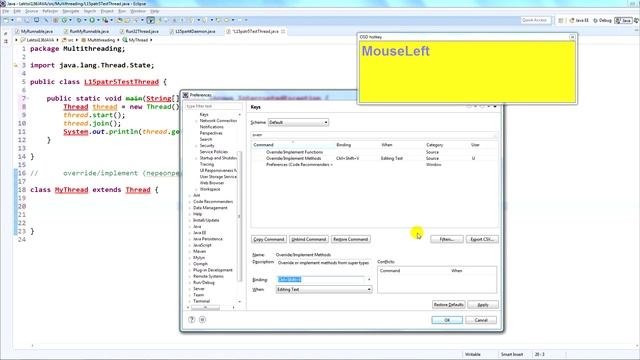Click the New file toolbar icon
This screenshot has width=640, height=360.
coord(6,20)
